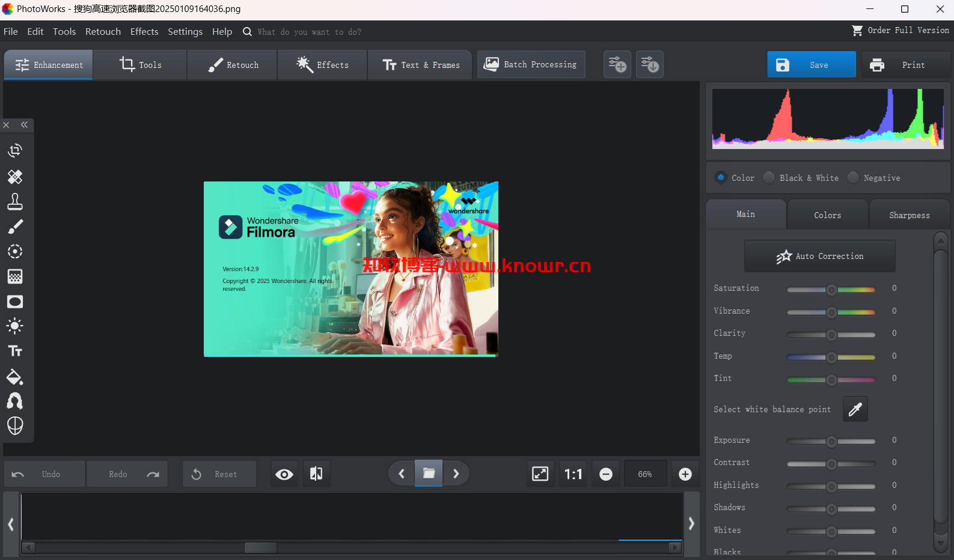Select the paint bucket fill tool
Viewport: 954px width, 560px height.
tap(15, 377)
